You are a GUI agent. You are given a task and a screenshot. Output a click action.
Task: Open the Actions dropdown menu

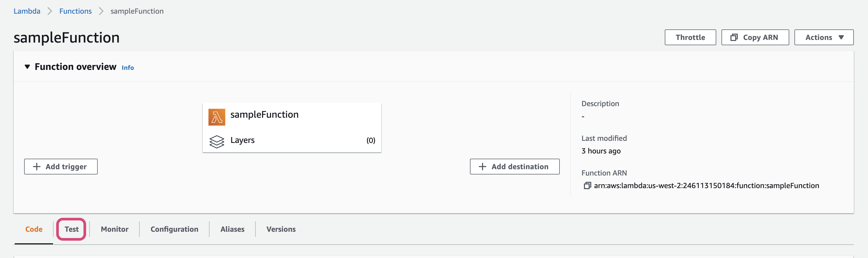point(824,37)
